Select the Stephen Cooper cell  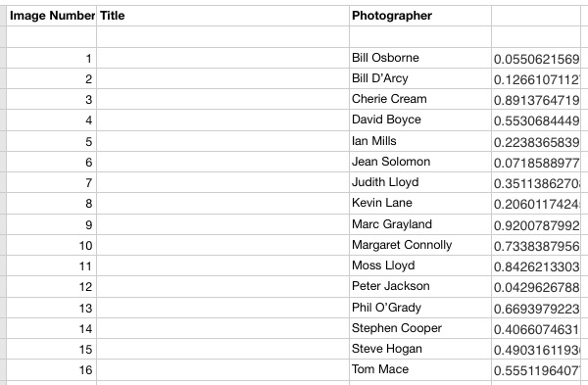(x=420, y=328)
